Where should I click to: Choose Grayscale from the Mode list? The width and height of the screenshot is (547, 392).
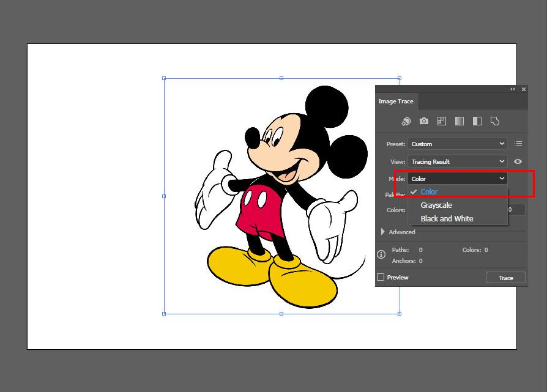click(x=436, y=205)
